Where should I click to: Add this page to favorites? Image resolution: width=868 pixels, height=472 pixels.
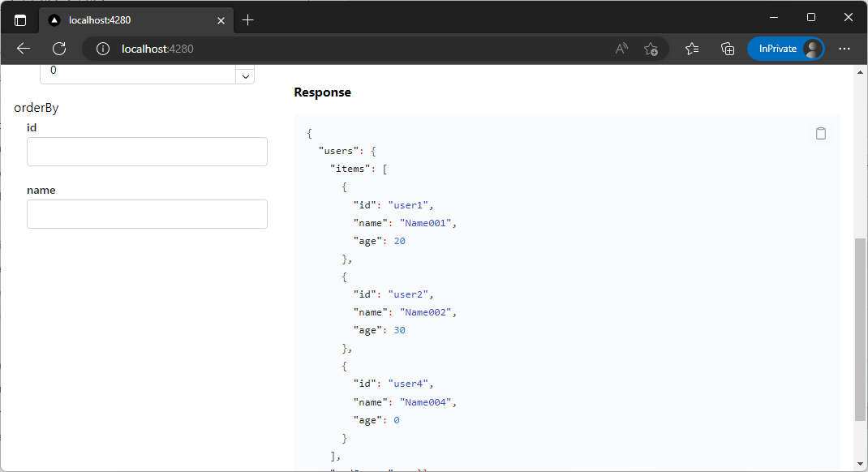(x=651, y=49)
